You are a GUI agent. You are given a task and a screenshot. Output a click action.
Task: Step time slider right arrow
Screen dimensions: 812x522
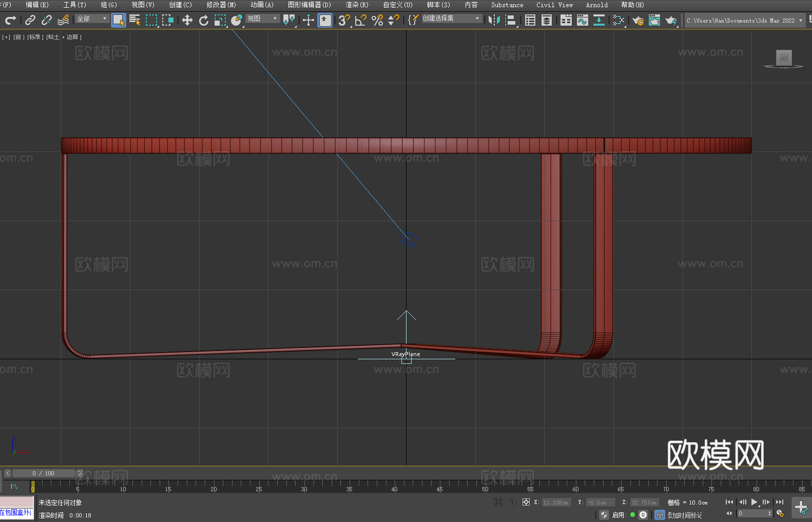(x=80, y=473)
